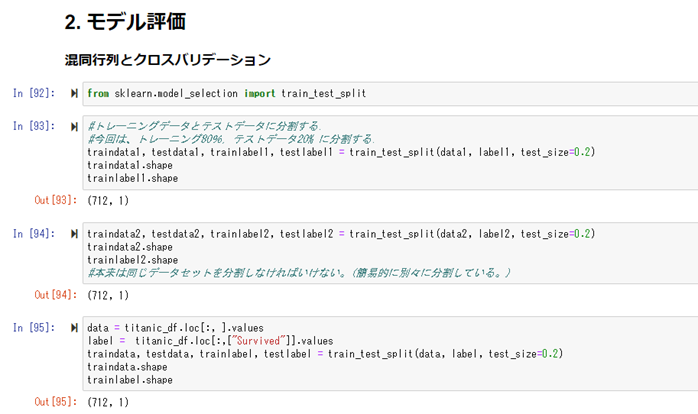The width and height of the screenshot is (698, 414).
Task: Run cell In [95] with its run icon
Action: (74, 328)
